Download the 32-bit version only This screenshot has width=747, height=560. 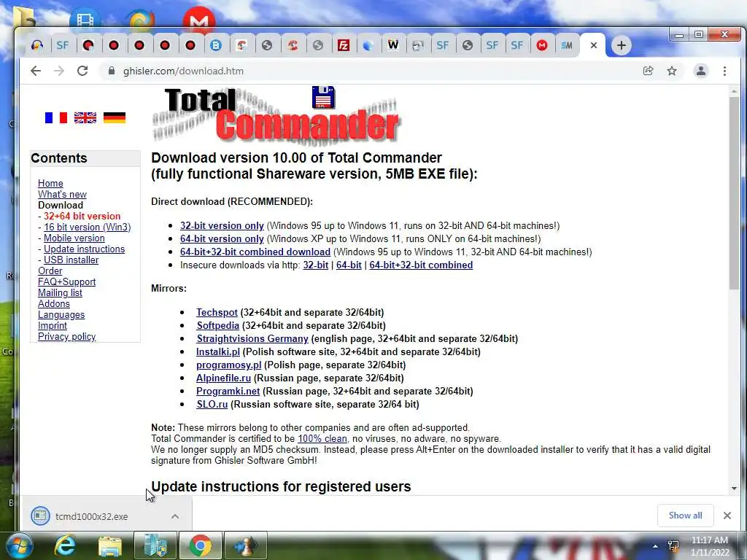(x=222, y=226)
